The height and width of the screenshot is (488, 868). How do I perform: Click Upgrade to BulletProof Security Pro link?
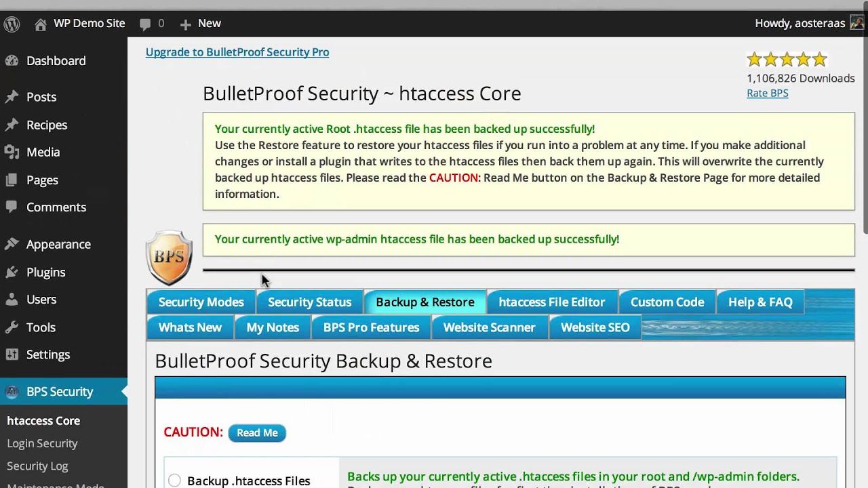tap(237, 52)
